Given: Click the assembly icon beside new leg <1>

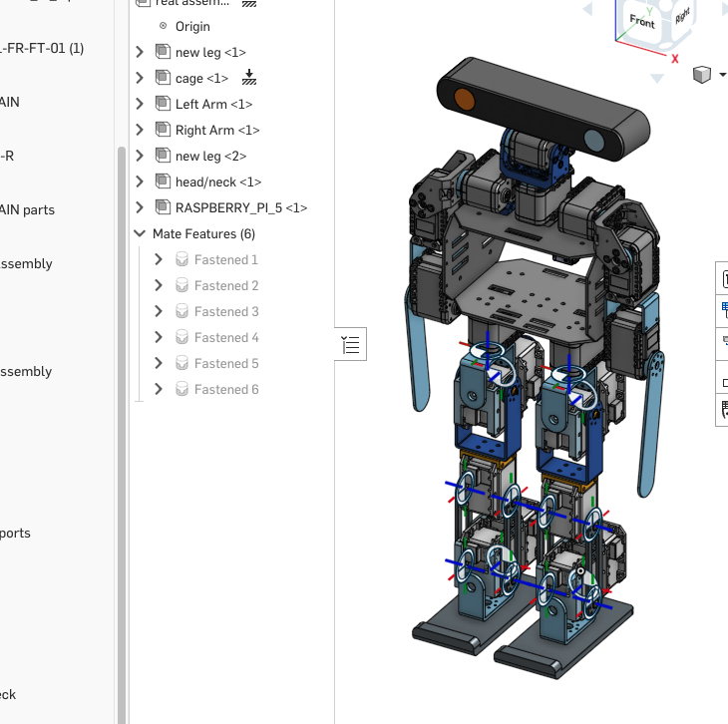Looking at the screenshot, I should (x=164, y=52).
